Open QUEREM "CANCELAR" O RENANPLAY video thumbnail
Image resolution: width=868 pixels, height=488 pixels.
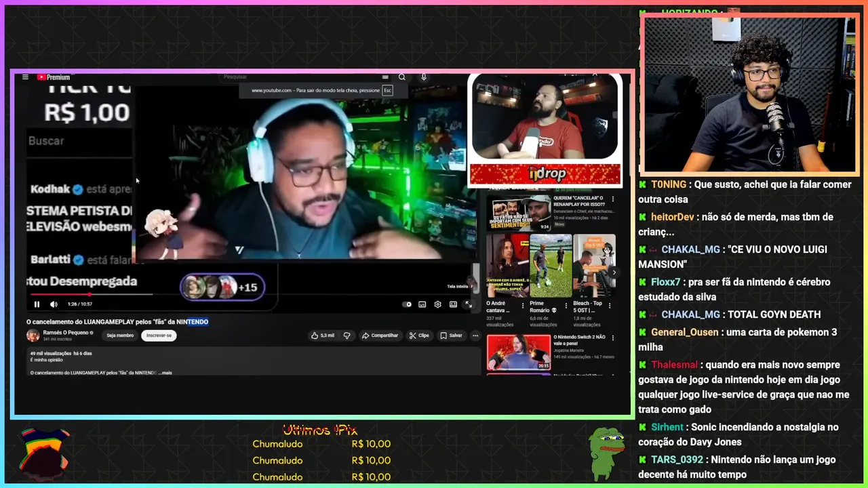pyautogui.click(x=518, y=213)
